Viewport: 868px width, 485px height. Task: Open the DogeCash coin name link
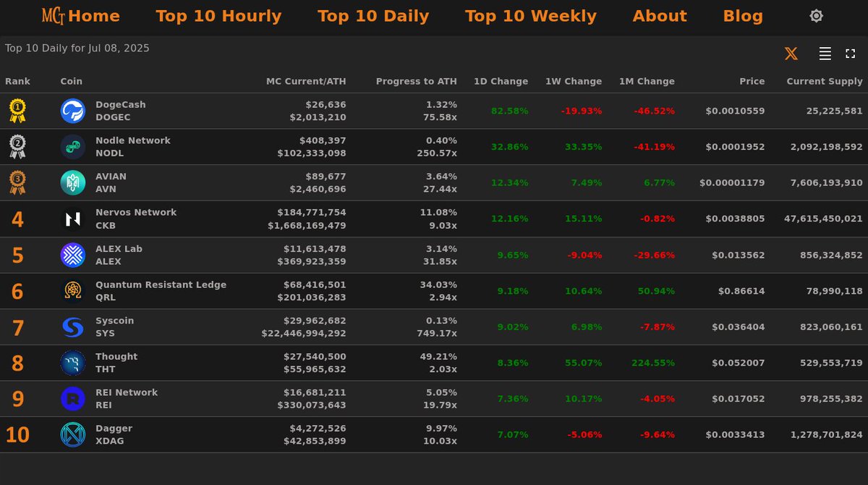[121, 105]
